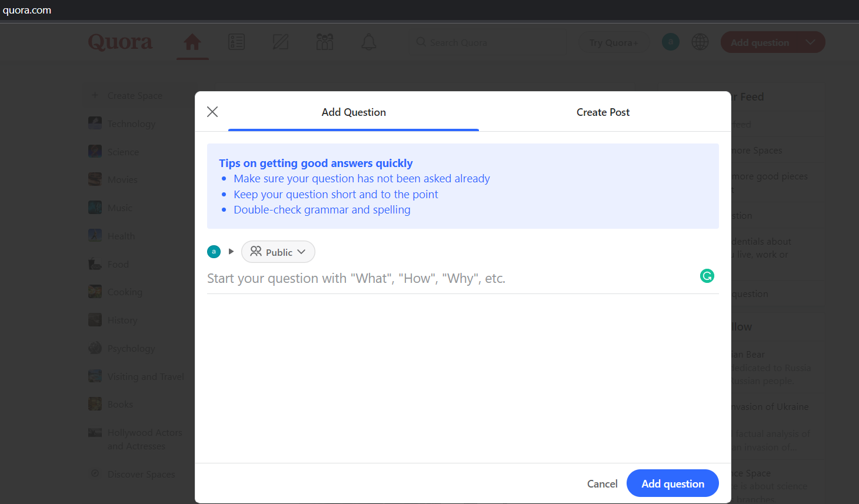Click the Cooking space thumbnail icon
This screenshot has height=504, width=859.
point(95,291)
